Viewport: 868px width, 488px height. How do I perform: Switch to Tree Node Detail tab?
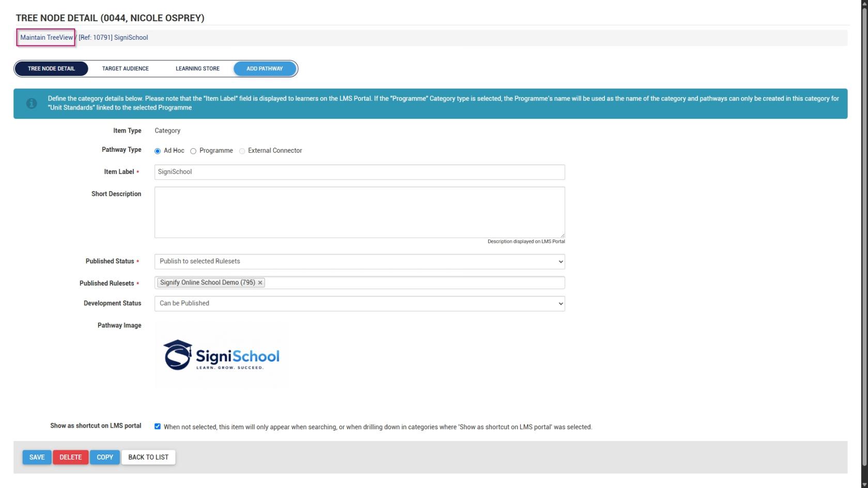51,69
